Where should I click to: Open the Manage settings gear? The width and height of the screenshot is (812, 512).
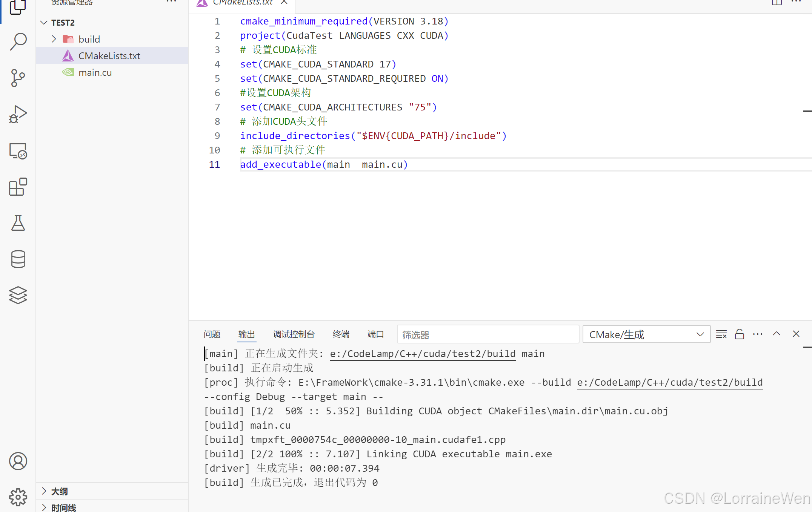point(18,497)
